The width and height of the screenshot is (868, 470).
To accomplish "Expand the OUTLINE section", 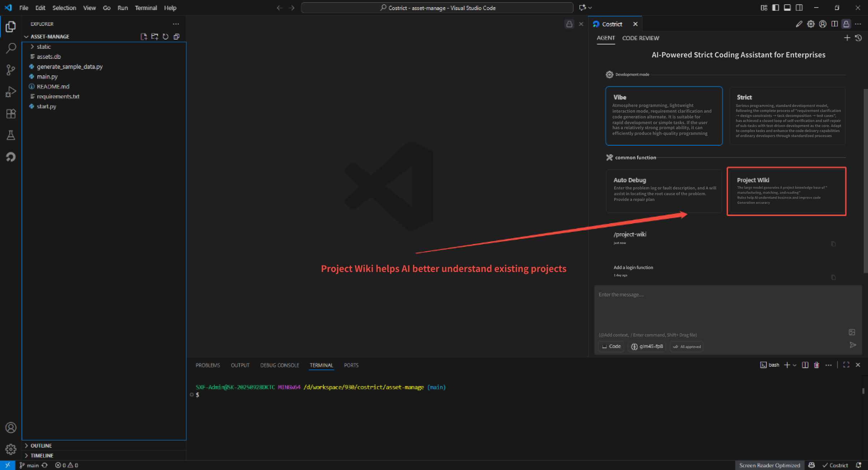I will (x=41, y=446).
